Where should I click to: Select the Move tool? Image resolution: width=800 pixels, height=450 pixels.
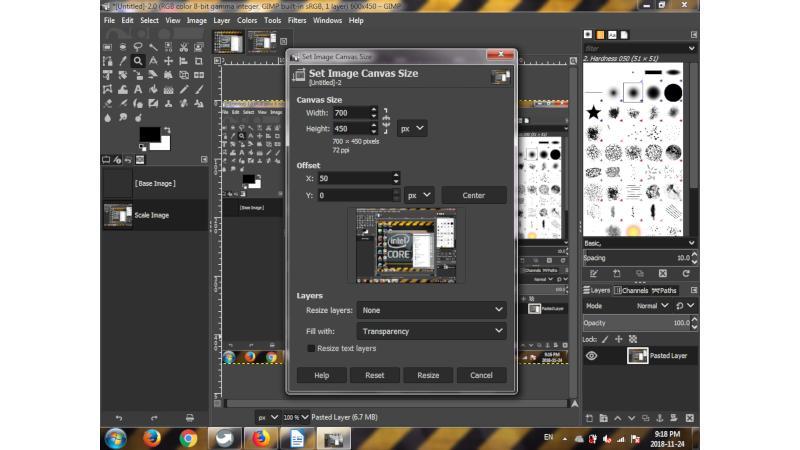(168, 61)
